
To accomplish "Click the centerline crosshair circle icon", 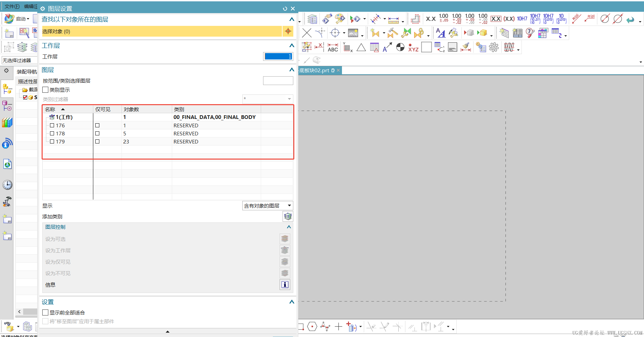I will 335,33.
